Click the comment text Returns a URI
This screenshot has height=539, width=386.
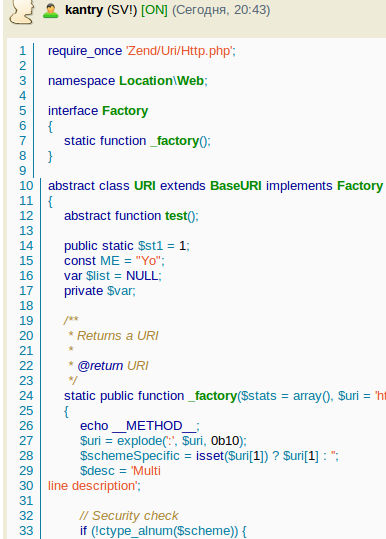pos(118,336)
